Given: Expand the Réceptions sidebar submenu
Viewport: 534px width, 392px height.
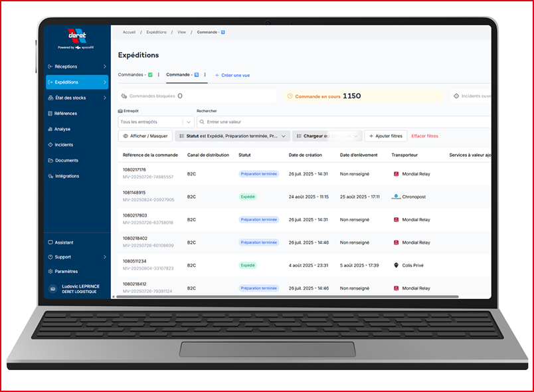Looking at the screenshot, I should (x=104, y=66).
